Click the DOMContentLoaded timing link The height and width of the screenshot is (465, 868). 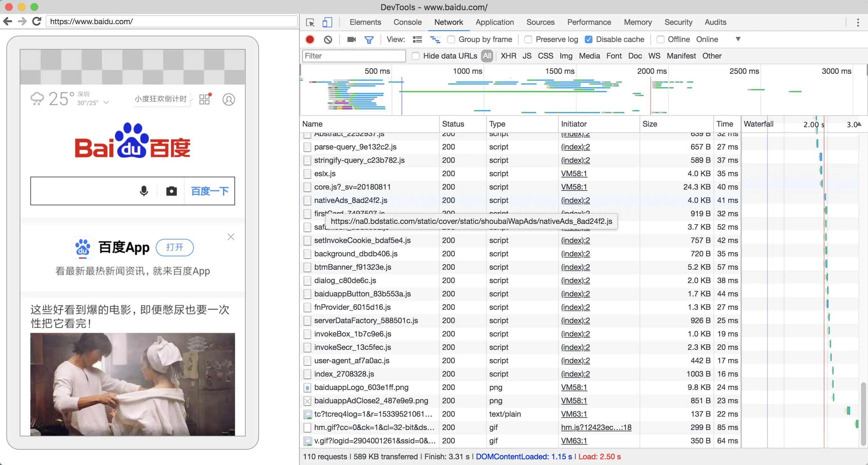click(523, 456)
